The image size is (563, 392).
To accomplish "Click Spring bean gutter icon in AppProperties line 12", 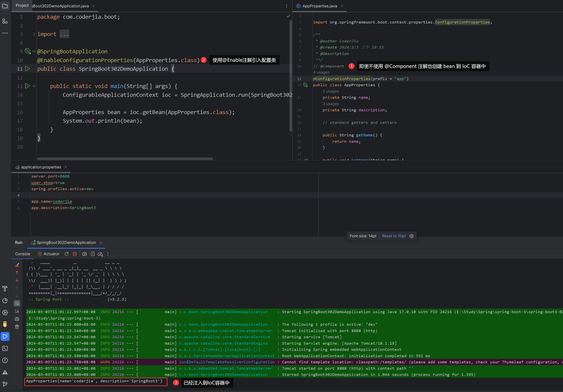I will click(306, 85).
